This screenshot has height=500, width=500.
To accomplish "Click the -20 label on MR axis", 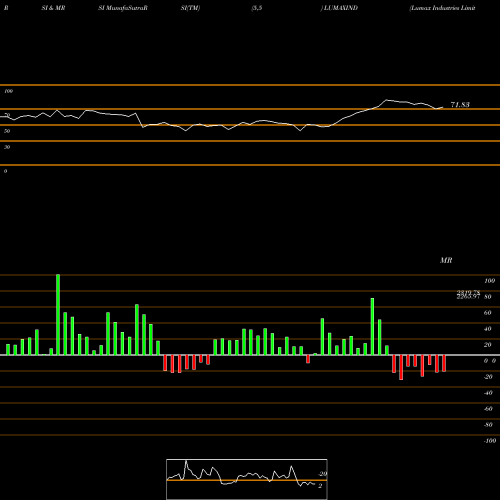I will click(488, 377).
